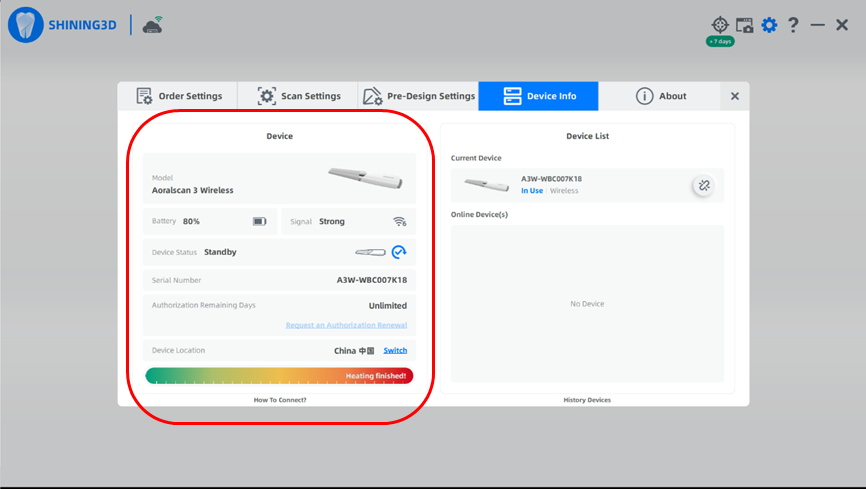This screenshot has height=489, width=866.
Task: Click the 'Standby' device status value
Action: pyautogui.click(x=220, y=252)
